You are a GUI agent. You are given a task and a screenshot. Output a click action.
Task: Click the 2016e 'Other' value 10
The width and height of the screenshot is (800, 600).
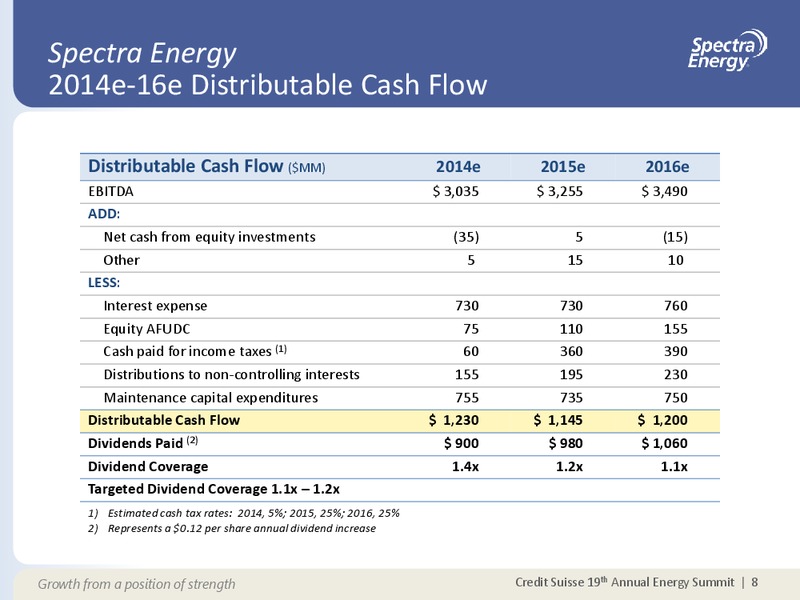pos(676,260)
